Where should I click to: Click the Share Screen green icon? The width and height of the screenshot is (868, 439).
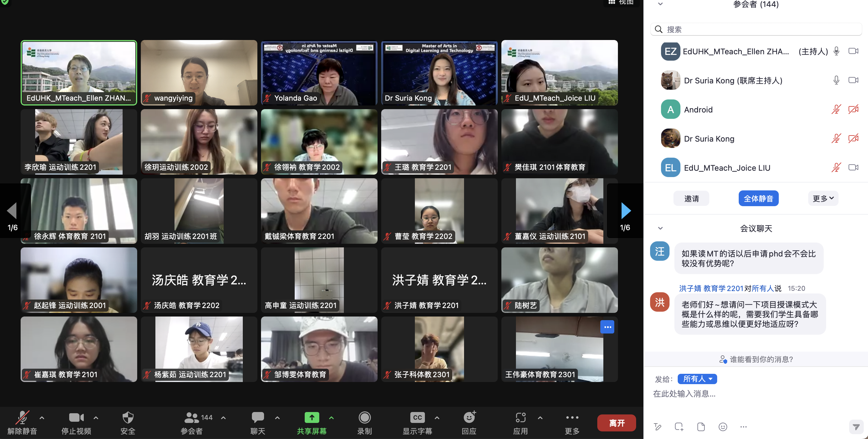(312, 418)
